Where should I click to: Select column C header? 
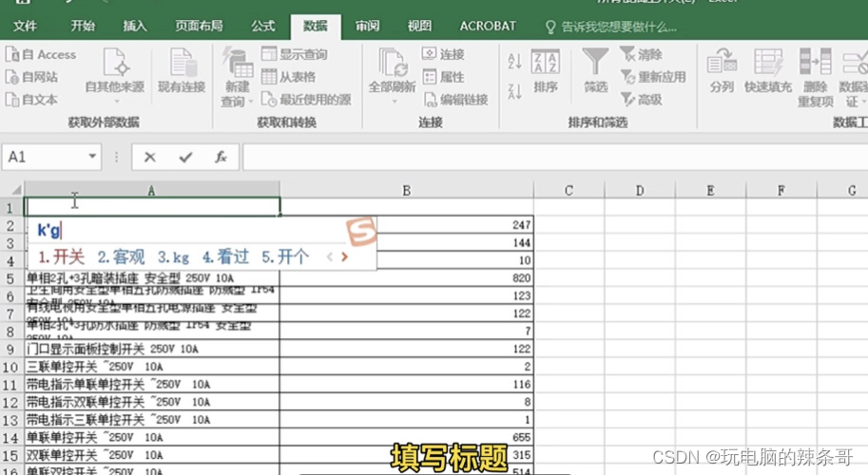[569, 190]
